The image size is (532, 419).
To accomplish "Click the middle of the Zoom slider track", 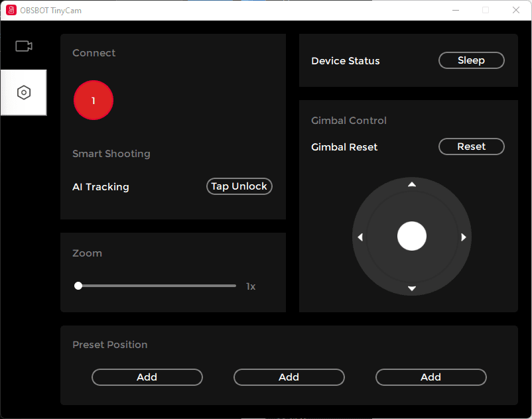I will coord(157,286).
